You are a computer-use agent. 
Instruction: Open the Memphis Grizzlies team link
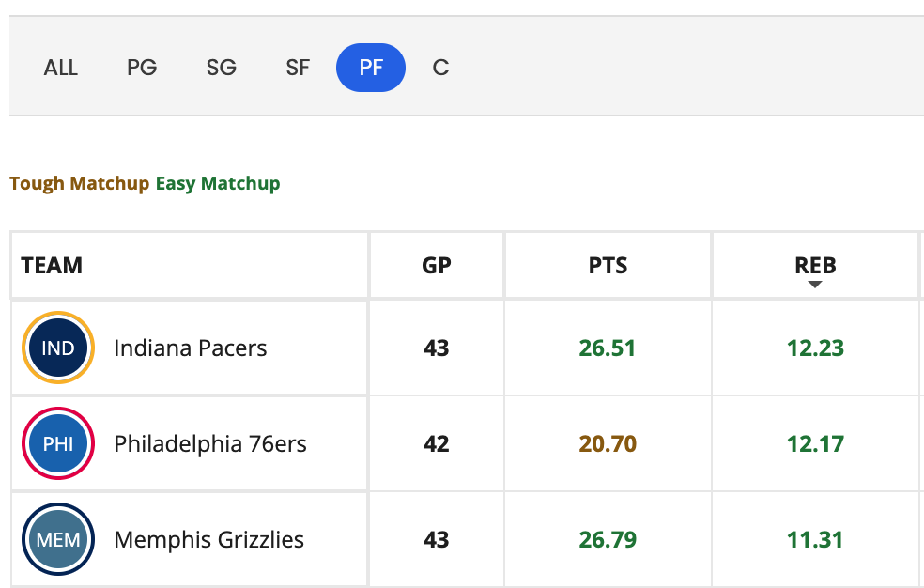click(209, 540)
